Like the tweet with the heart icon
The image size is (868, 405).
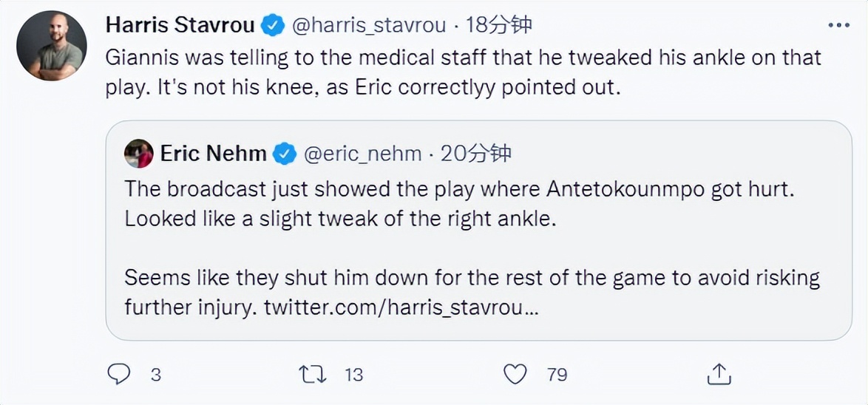[x=515, y=374]
